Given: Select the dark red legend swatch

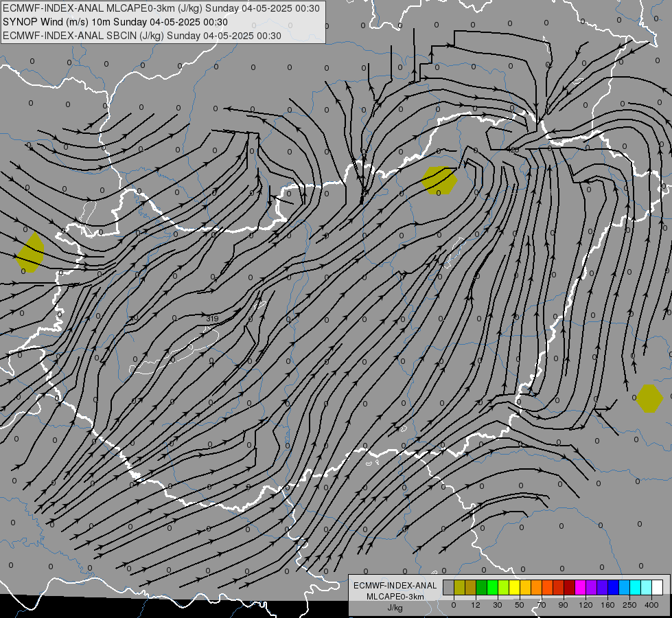Looking at the screenshot, I should point(569,587).
